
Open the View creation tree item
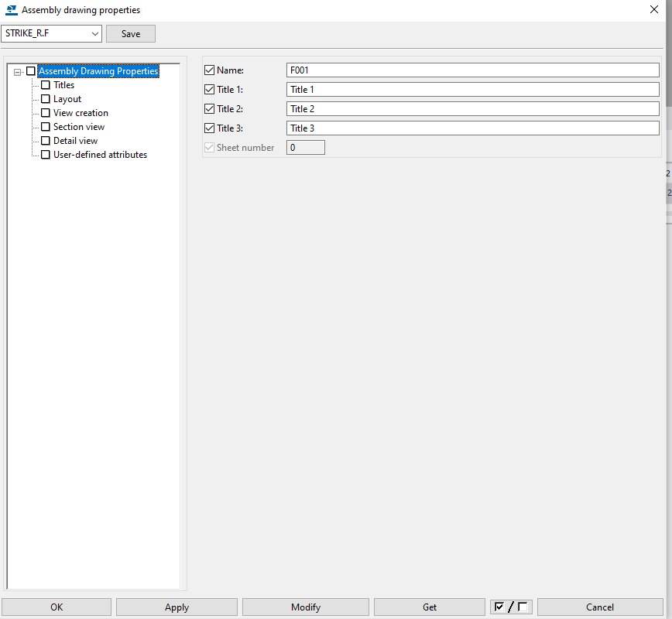pyautogui.click(x=81, y=113)
